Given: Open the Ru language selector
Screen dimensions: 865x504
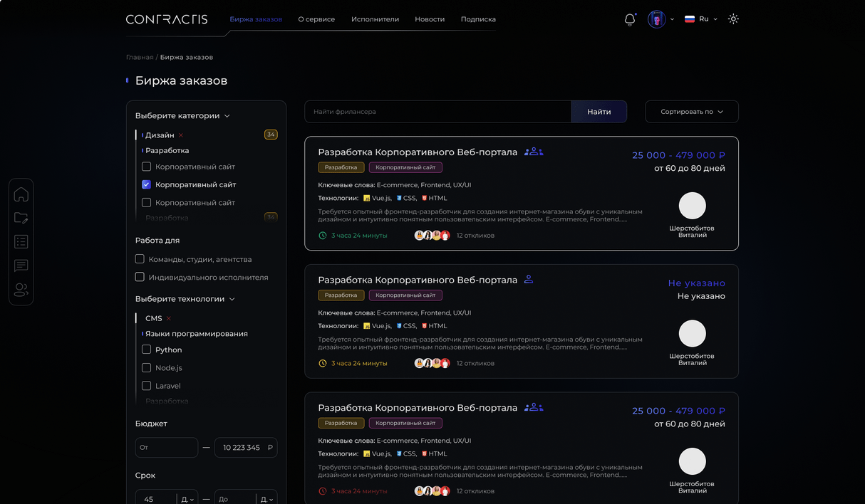Looking at the screenshot, I should (x=701, y=19).
